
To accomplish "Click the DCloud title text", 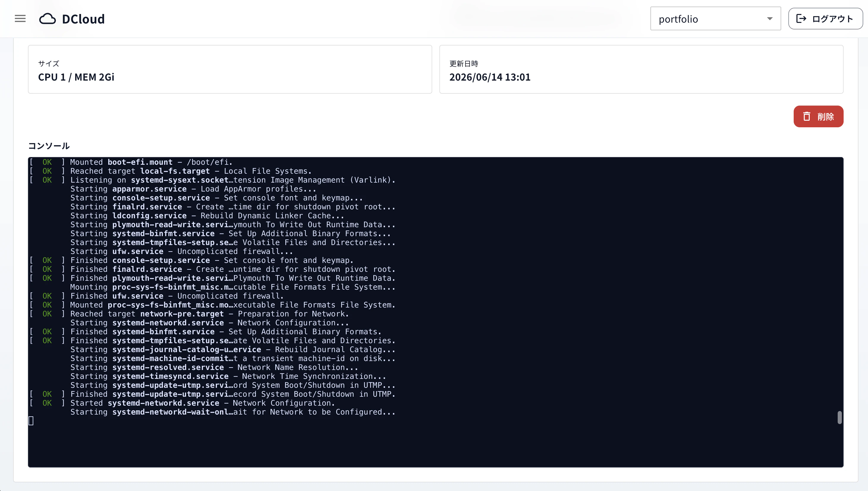I will [83, 19].
